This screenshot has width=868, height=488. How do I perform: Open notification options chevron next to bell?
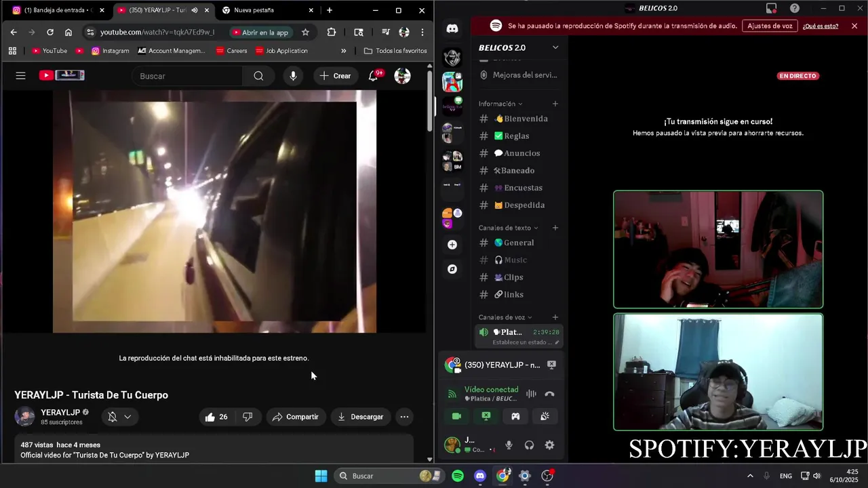[x=127, y=417]
